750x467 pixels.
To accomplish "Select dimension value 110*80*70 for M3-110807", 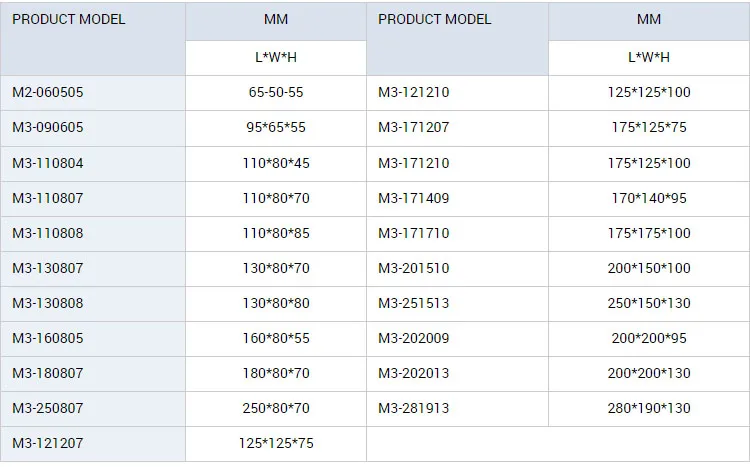I will tap(276, 198).
